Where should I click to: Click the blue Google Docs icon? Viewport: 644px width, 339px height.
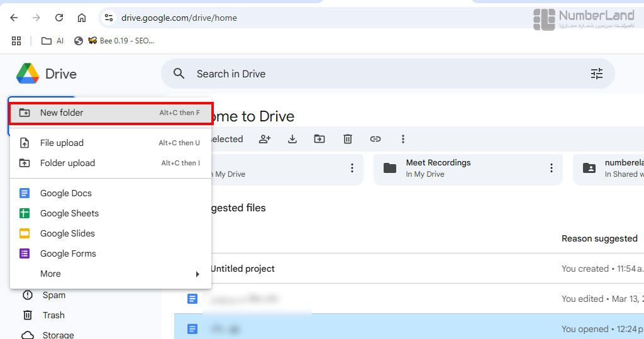[x=25, y=193]
